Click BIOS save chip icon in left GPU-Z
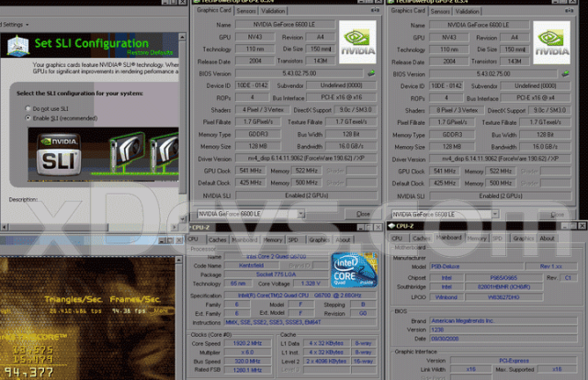The width and height of the screenshot is (588, 380). tap(371, 73)
